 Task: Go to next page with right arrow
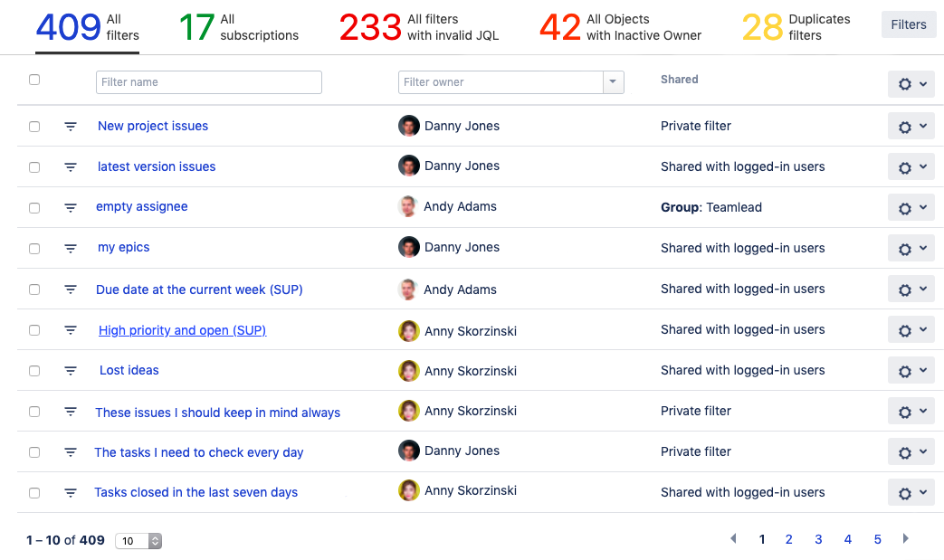click(x=905, y=539)
